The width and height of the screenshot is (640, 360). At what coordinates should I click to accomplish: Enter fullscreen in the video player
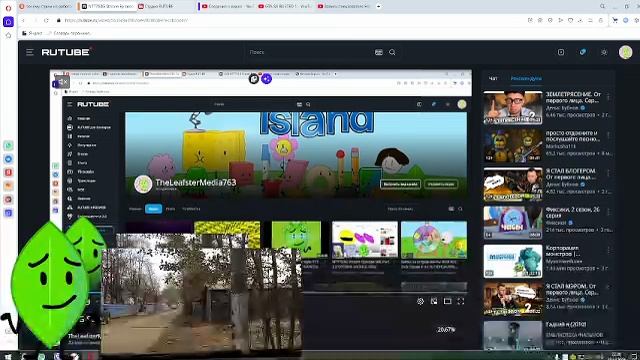tap(461, 301)
